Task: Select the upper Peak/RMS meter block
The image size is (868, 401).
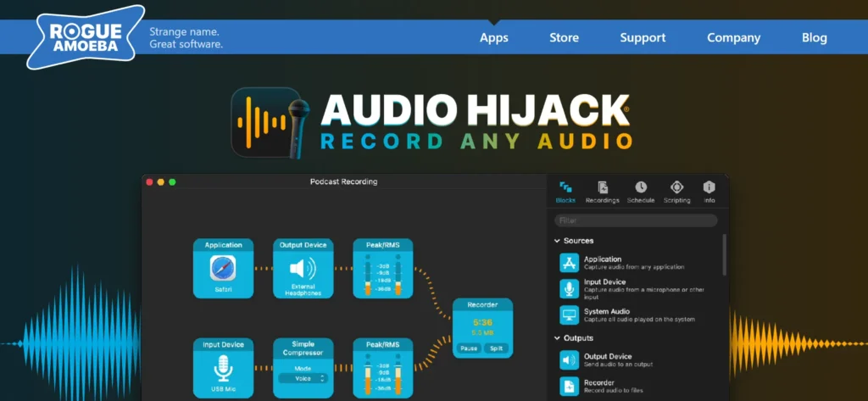Action: click(x=383, y=269)
